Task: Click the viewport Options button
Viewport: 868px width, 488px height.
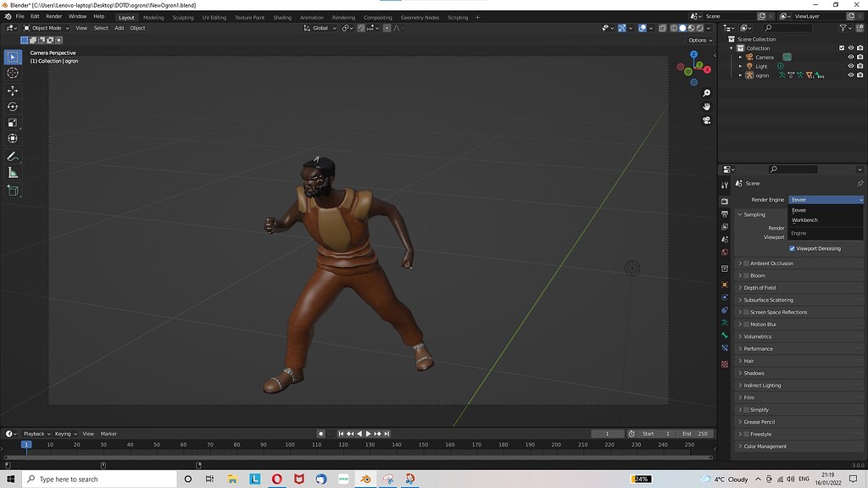Action: click(700, 41)
